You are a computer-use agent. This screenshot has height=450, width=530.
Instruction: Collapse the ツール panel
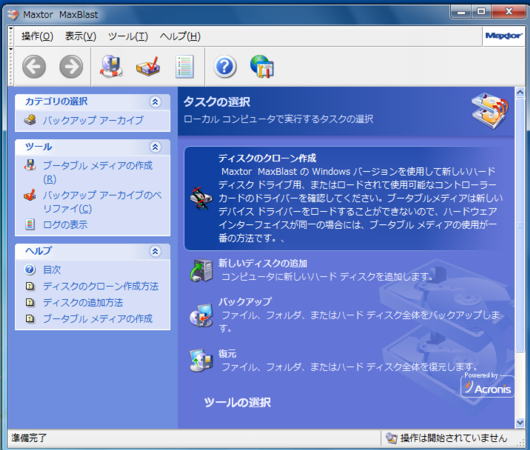click(155, 147)
